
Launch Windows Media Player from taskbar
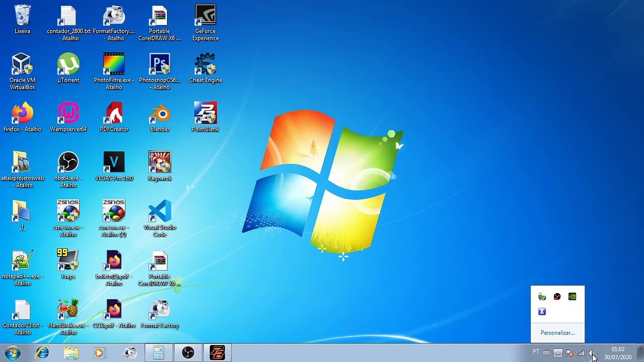pos(99,353)
